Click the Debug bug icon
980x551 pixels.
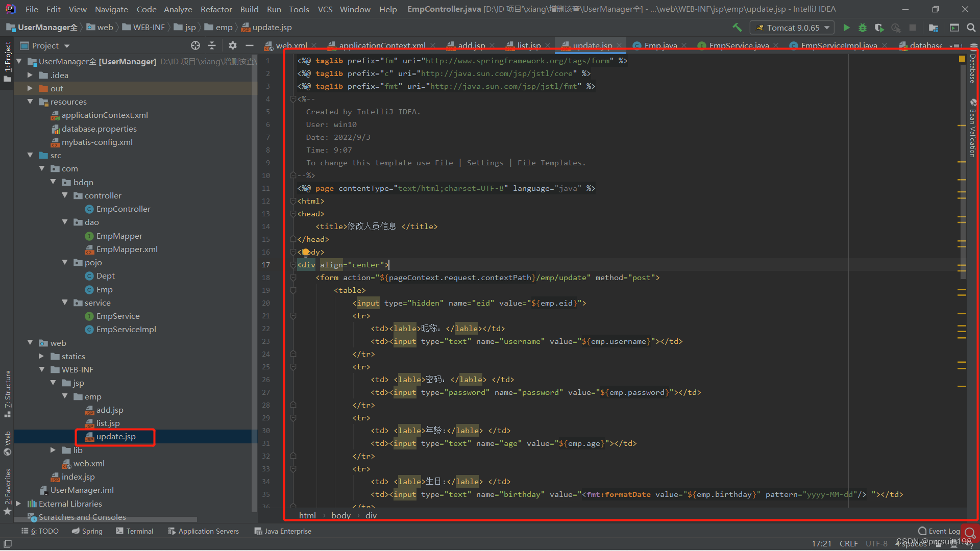(x=863, y=28)
